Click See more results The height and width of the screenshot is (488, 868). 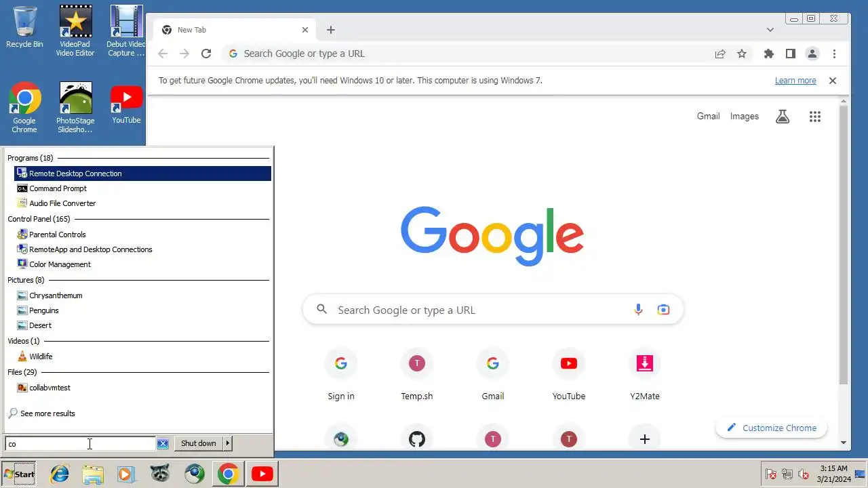[41, 413]
